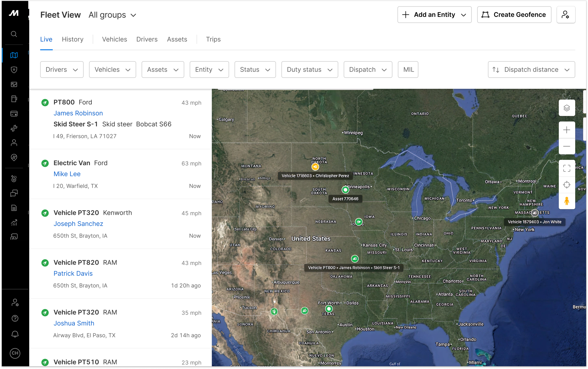This screenshot has height=369, width=588.
Task: Click Skid Steer S-1 asset name
Action: click(x=75, y=124)
